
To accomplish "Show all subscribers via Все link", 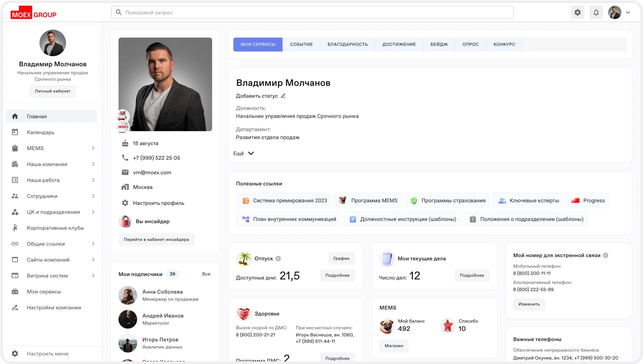I will [x=206, y=274].
